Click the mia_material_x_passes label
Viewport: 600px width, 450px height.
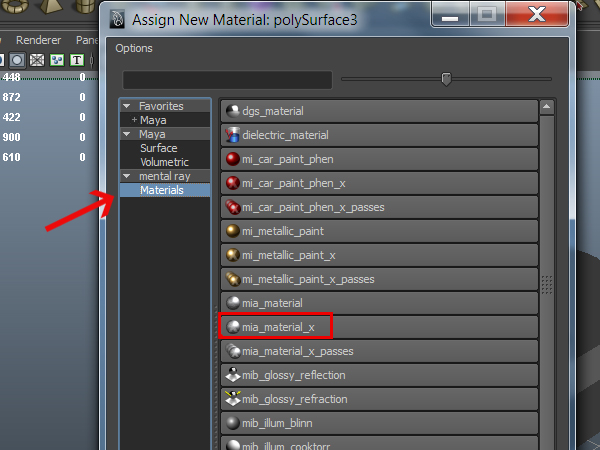[x=298, y=351]
